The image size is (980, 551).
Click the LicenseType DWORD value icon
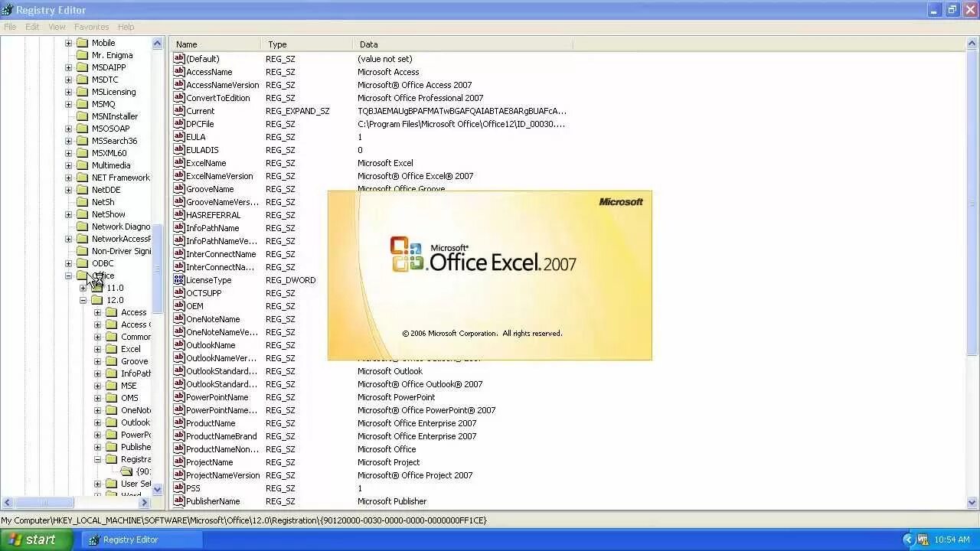pos(179,280)
